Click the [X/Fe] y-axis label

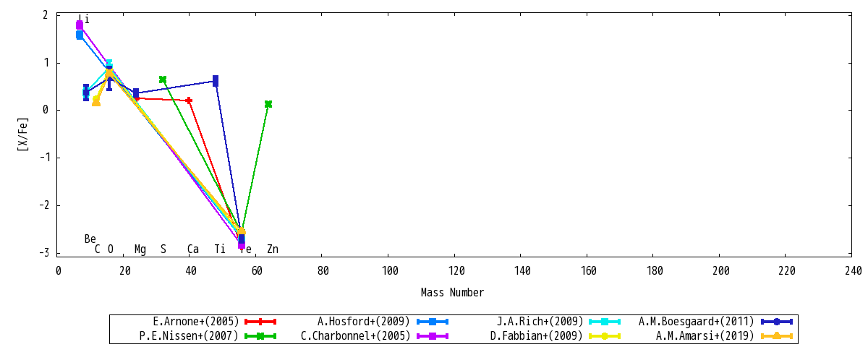(23, 134)
